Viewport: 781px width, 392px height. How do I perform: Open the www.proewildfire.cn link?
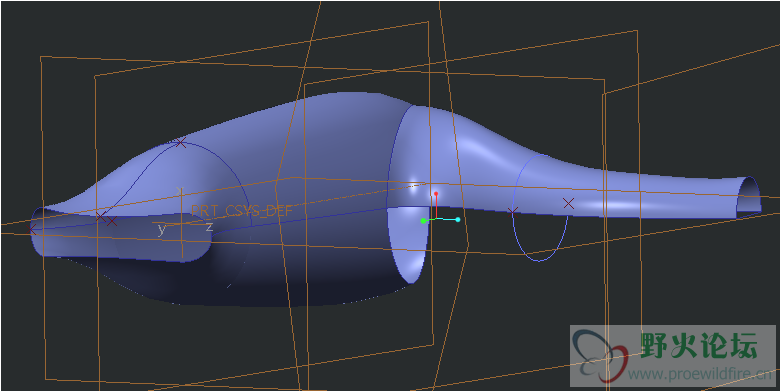point(702,374)
